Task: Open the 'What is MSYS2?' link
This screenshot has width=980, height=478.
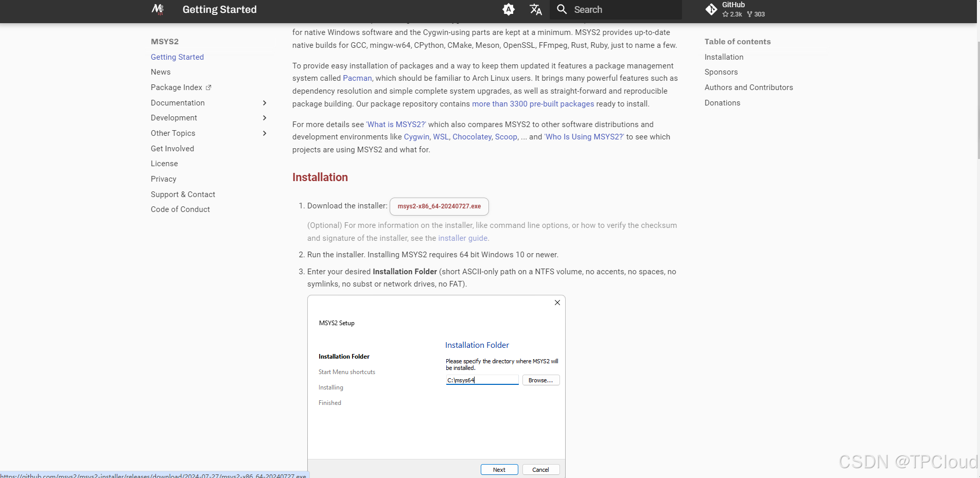Action: click(x=396, y=125)
